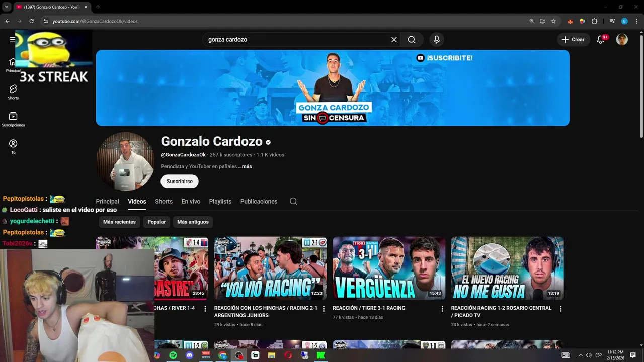The width and height of the screenshot is (644, 362).
Task: Open the Shorts sidebar icon
Action: coord(13,92)
